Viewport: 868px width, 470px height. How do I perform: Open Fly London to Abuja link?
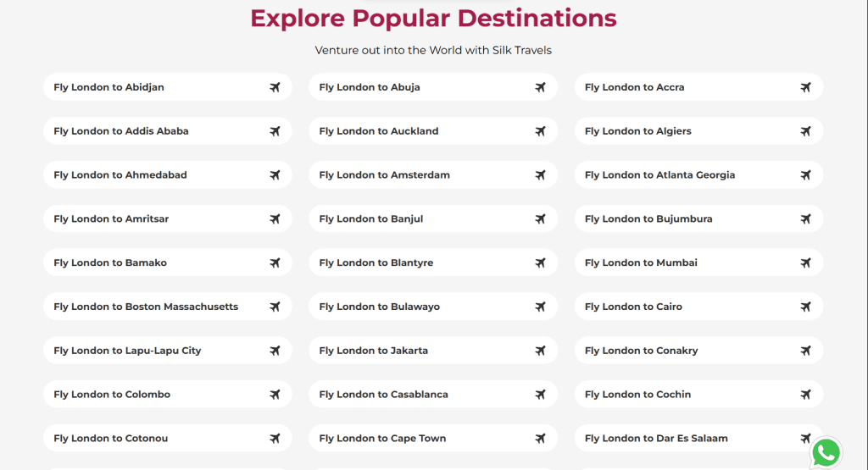pos(433,87)
